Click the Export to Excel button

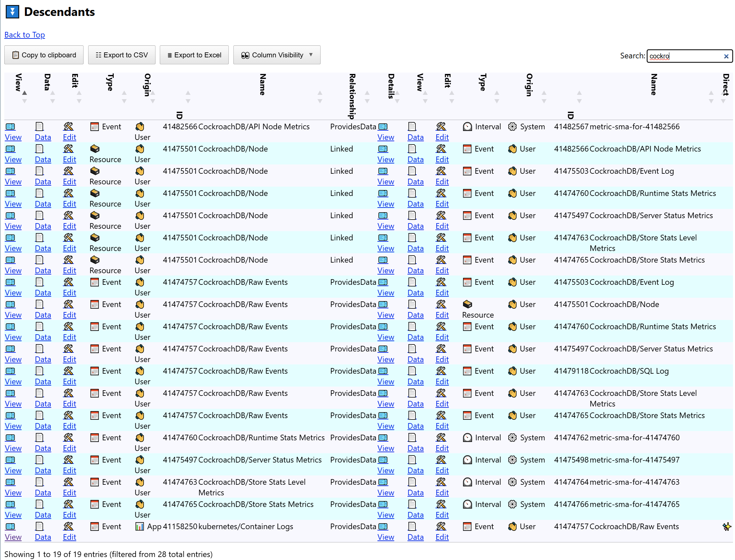pos(194,55)
